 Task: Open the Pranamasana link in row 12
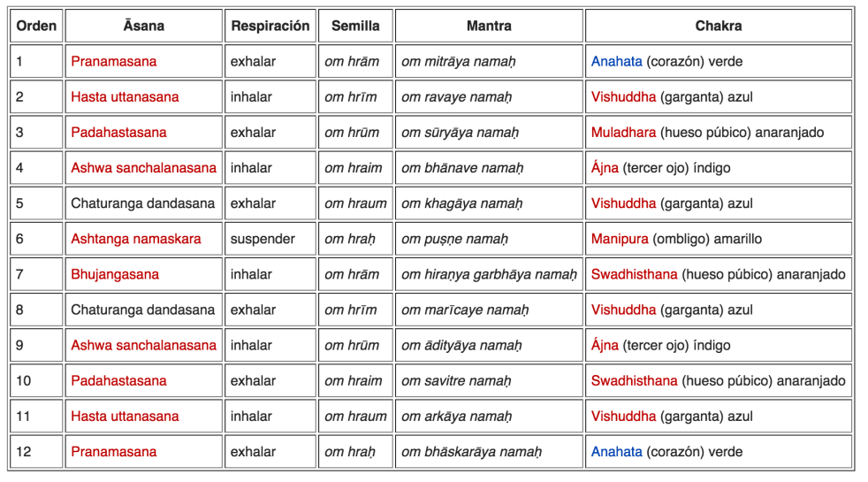(x=114, y=452)
